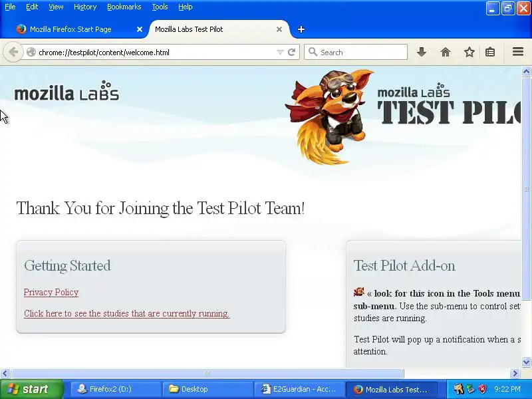Open the Tools menu

click(x=160, y=7)
